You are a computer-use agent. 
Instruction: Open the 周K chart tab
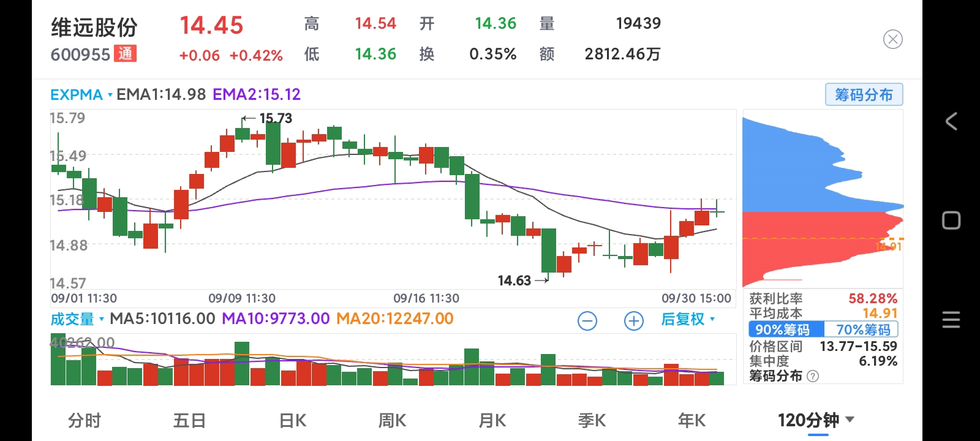pos(392,421)
